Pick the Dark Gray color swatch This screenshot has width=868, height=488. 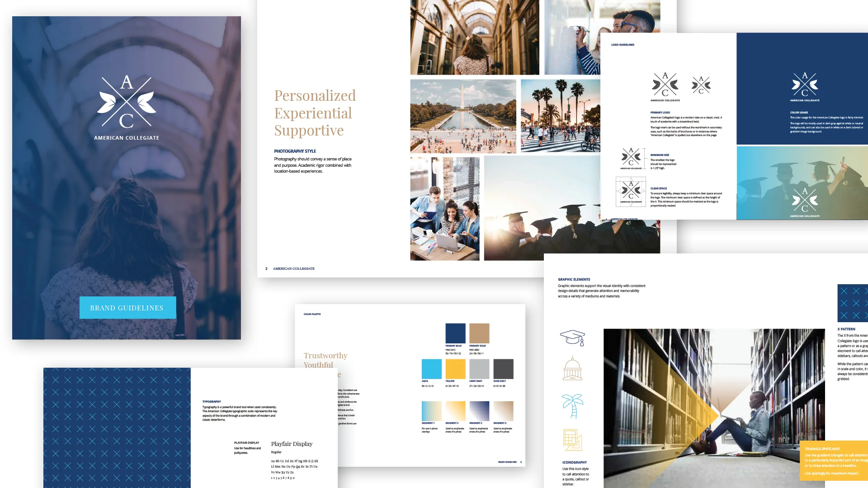pyautogui.click(x=503, y=369)
